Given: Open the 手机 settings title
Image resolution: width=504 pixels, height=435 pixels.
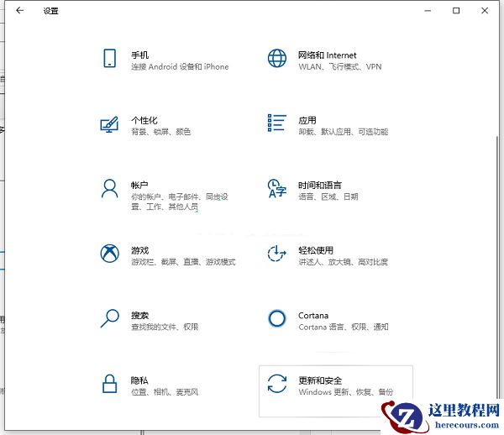Looking at the screenshot, I should (139, 55).
